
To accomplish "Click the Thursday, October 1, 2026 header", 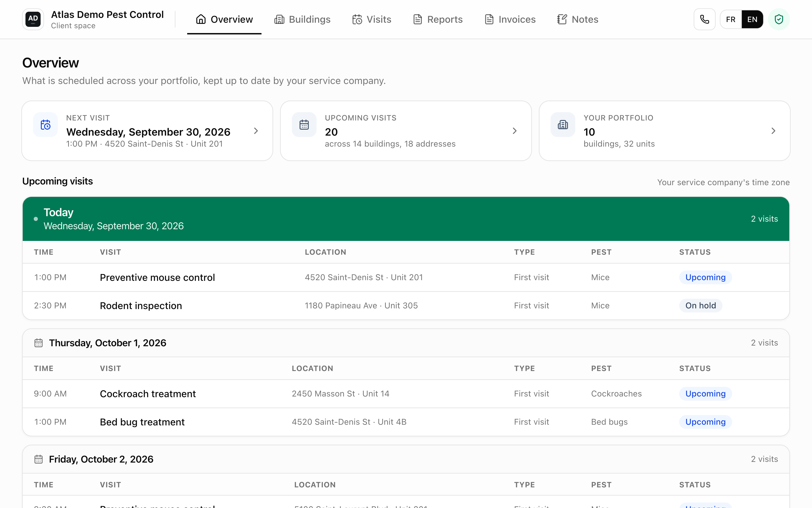I will pyautogui.click(x=406, y=343).
